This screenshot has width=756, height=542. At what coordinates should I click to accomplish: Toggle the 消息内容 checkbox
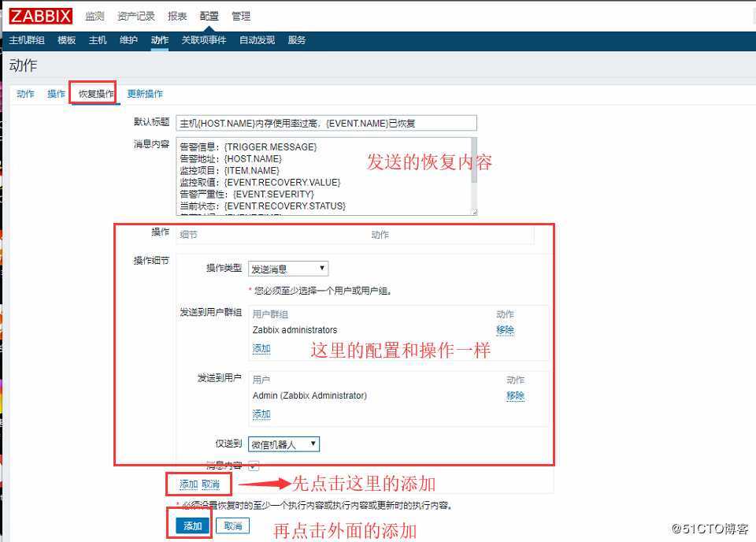pyautogui.click(x=254, y=466)
